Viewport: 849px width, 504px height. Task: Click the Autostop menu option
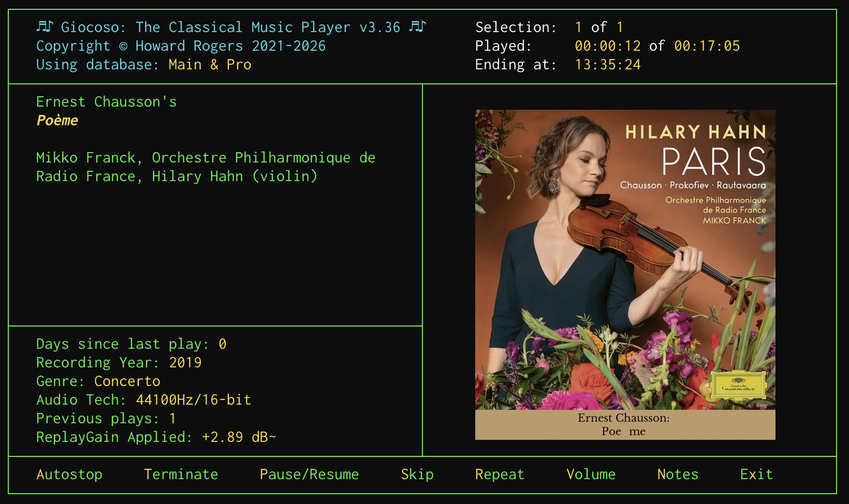69,474
